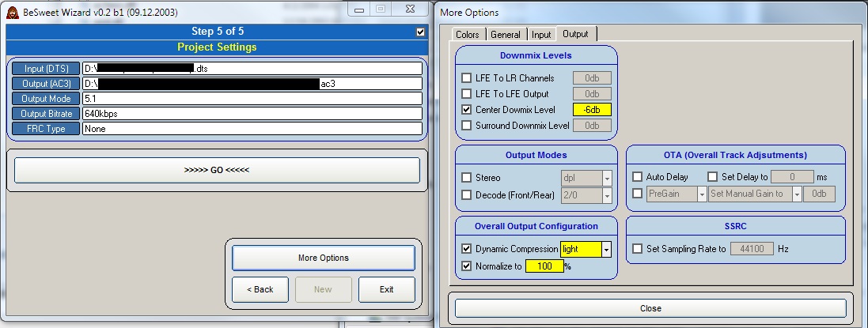Switch to the Colors tab

click(468, 34)
